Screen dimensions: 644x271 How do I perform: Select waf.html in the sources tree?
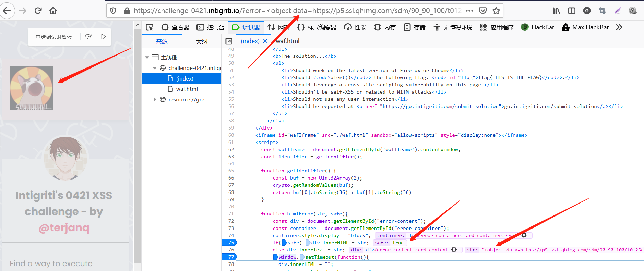point(187,89)
